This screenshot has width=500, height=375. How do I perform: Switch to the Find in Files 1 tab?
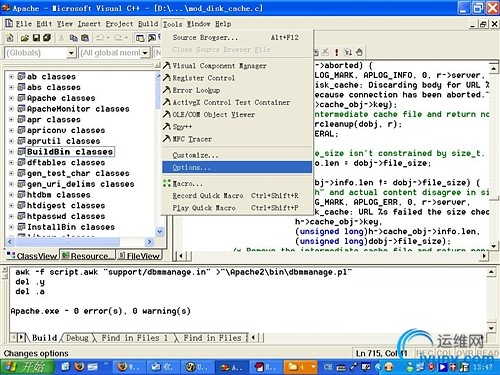click(134, 338)
